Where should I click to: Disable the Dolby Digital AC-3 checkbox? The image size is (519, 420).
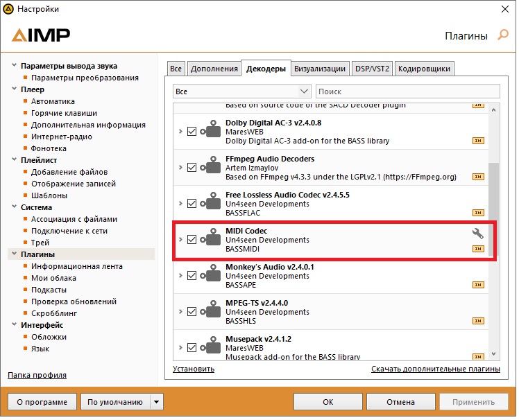pos(192,132)
